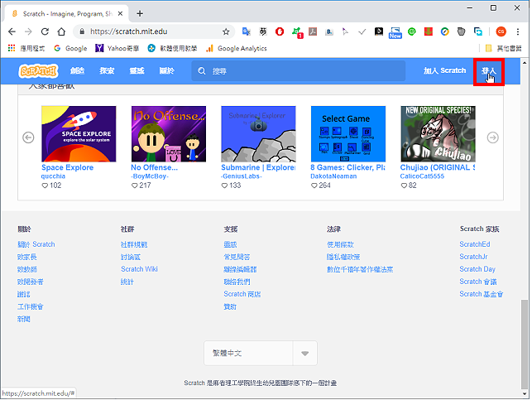Open the No Offense project thumbnail
This screenshot has height=400, width=532.
coord(169,134)
